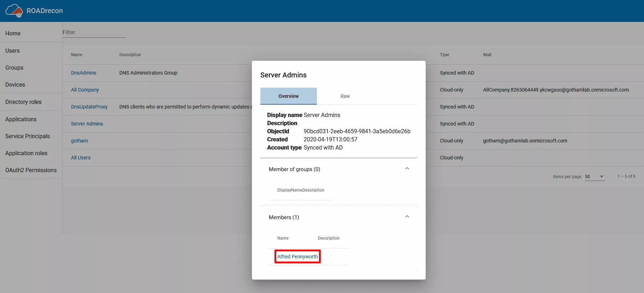Open the DnsAdmins group link
644x293 pixels.
click(x=84, y=73)
